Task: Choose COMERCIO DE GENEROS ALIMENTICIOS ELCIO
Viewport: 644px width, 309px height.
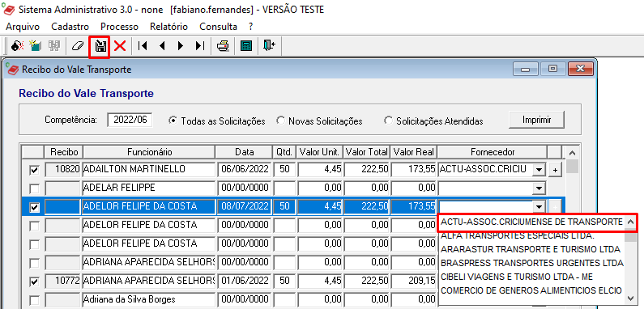Action: click(531, 290)
